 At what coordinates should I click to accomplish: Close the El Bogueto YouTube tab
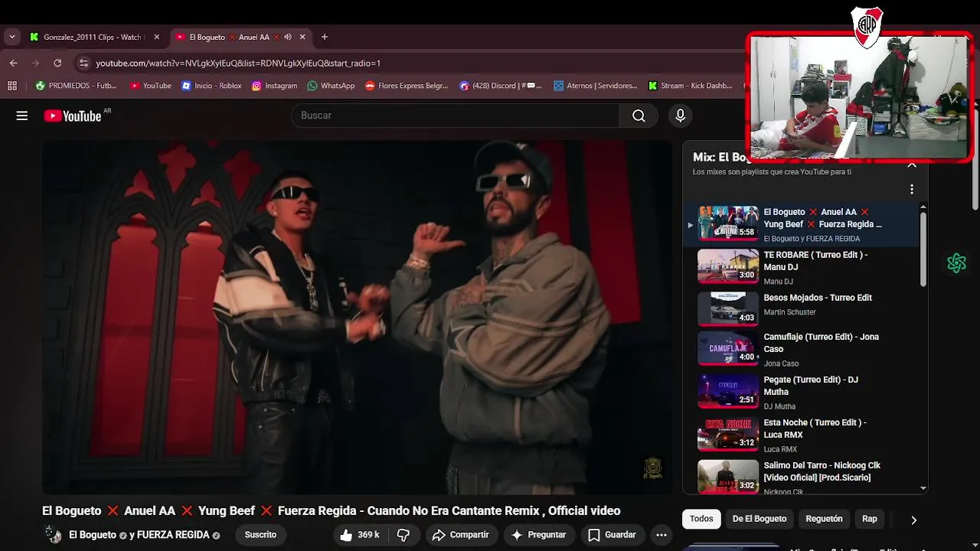[x=302, y=37]
